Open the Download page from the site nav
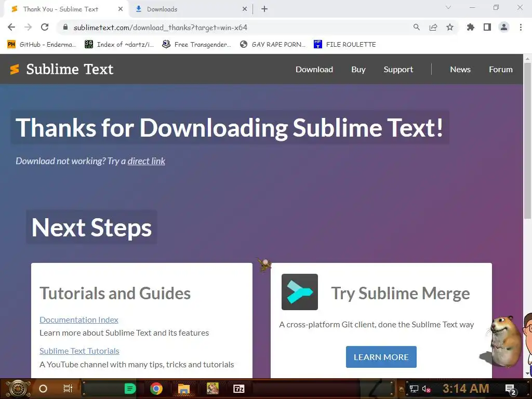This screenshot has height=399, width=532. point(314,70)
